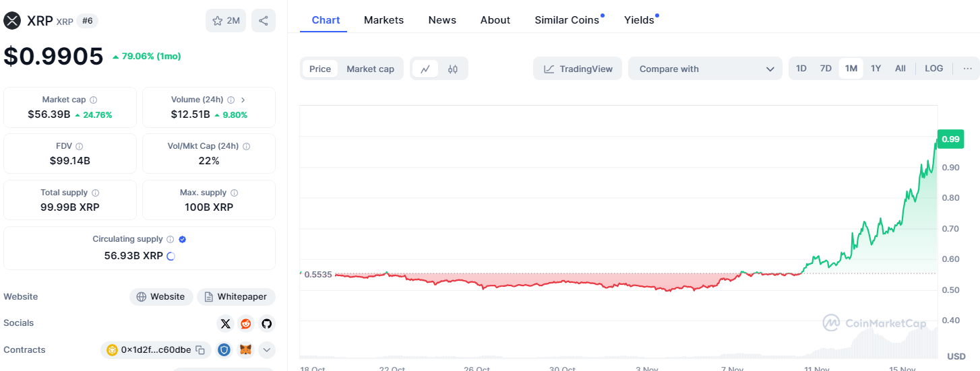The image size is (980, 371).
Task: Open the share icon button
Action: [x=264, y=21]
